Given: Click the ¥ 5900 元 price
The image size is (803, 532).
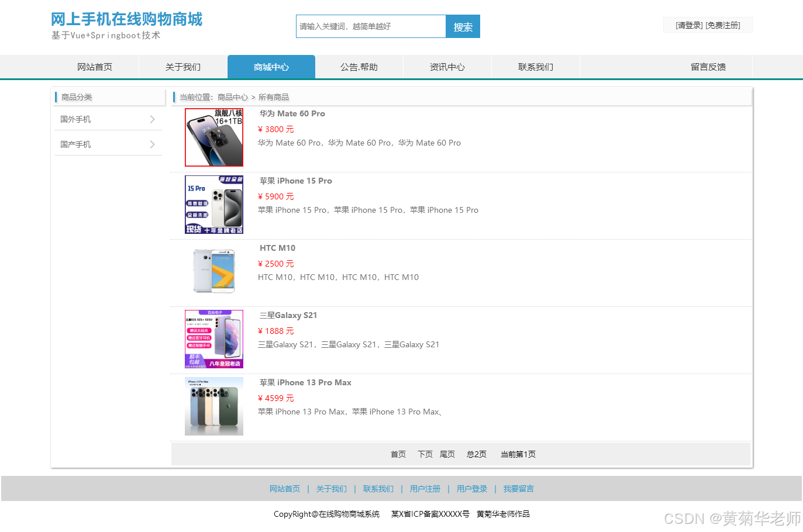Looking at the screenshot, I should click(x=276, y=196).
